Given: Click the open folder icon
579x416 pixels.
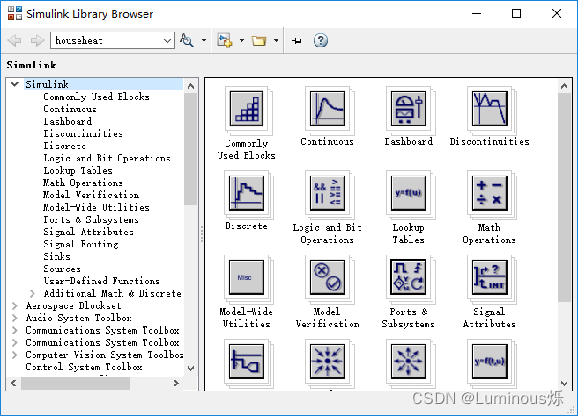Looking at the screenshot, I should [x=259, y=40].
